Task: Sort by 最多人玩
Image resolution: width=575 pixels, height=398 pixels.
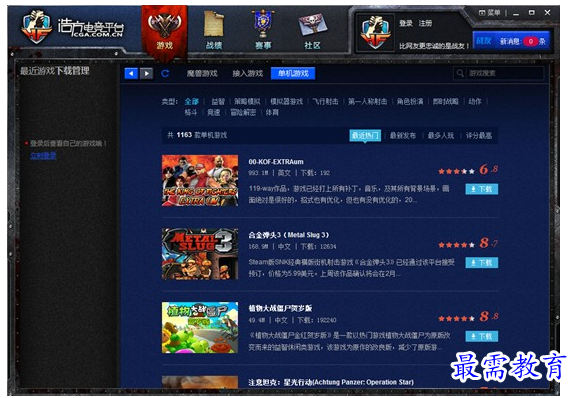Action: coord(441,135)
